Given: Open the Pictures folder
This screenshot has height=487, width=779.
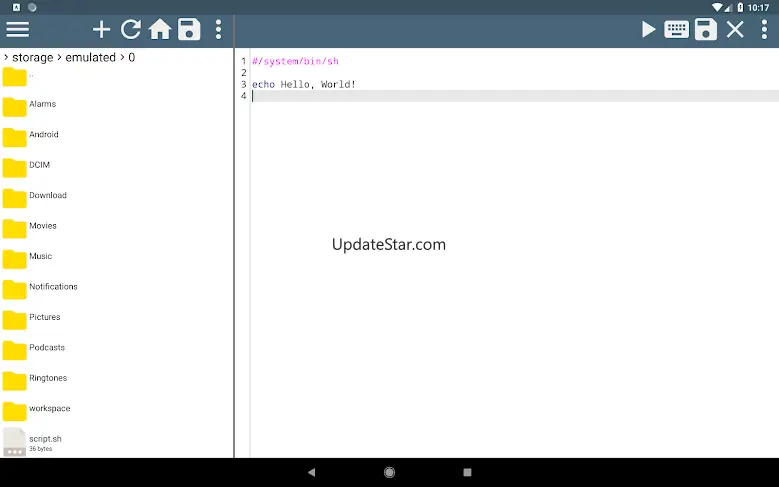Looking at the screenshot, I should tap(117, 319).
